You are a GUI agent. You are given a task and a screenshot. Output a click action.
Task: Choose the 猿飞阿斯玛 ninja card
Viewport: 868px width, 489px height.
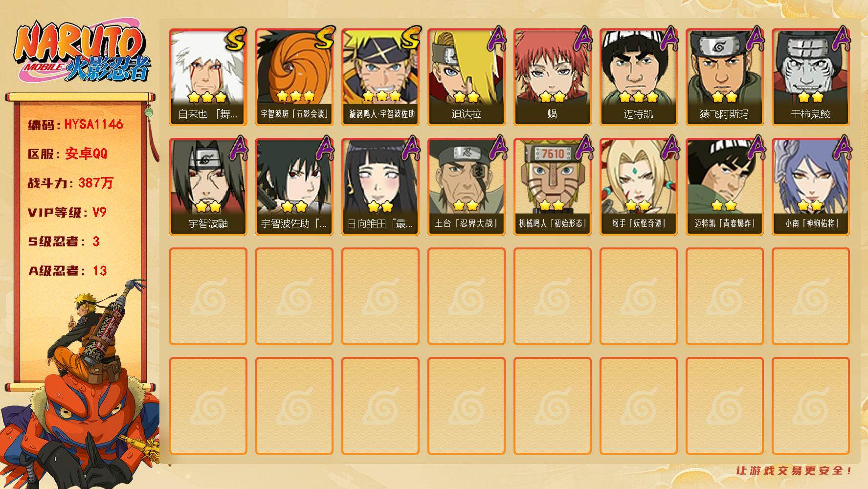724,77
